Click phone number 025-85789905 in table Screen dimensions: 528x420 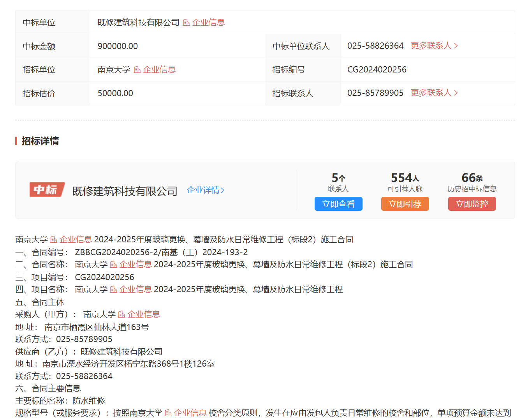point(375,93)
